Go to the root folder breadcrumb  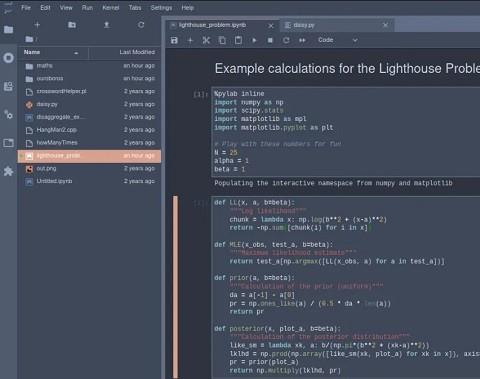point(29,39)
